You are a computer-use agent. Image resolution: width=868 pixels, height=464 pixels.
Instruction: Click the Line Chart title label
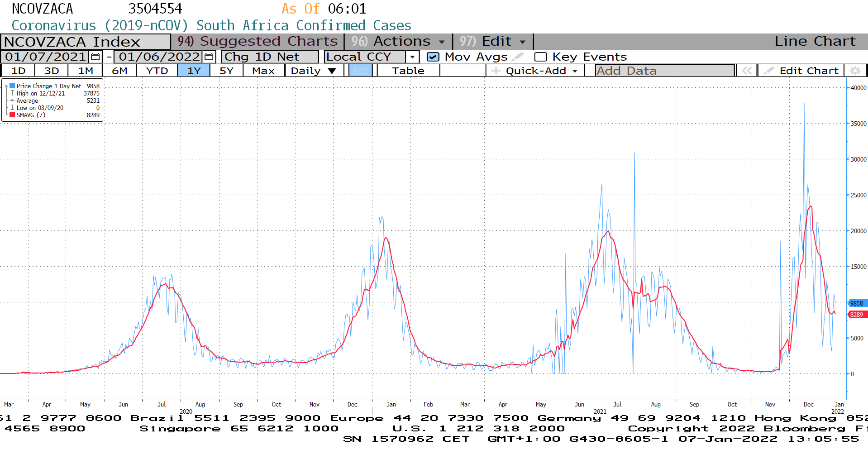815,41
